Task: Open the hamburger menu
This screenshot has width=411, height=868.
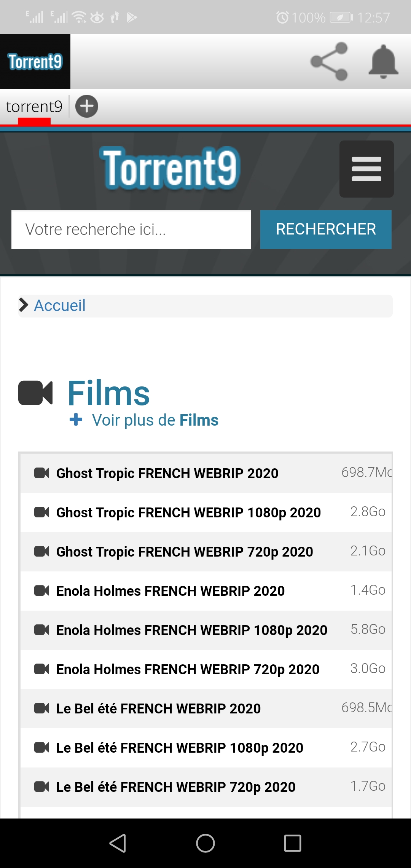Action: pos(366,169)
